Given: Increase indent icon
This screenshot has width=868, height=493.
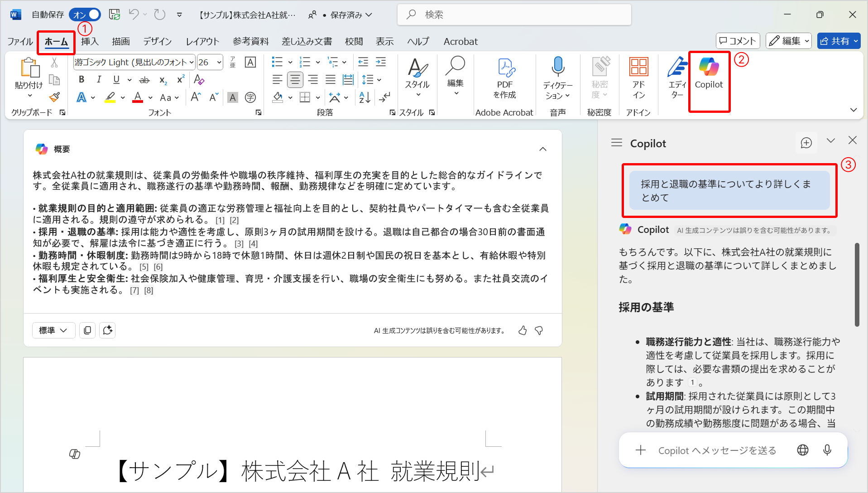Looking at the screenshot, I should click(x=381, y=62).
